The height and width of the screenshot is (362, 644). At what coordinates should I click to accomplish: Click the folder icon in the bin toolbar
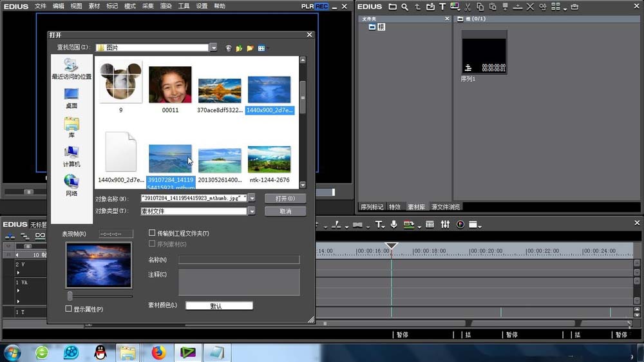click(393, 6)
